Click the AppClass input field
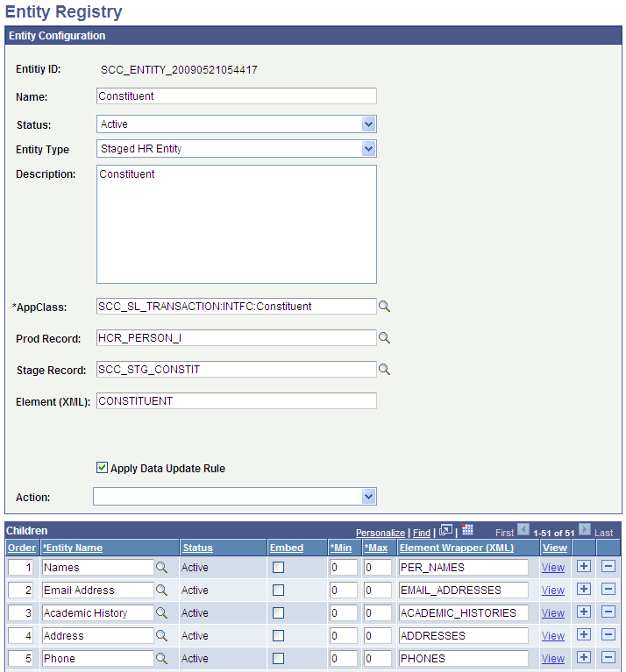This screenshot has height=672, width=626. [237, 307]
